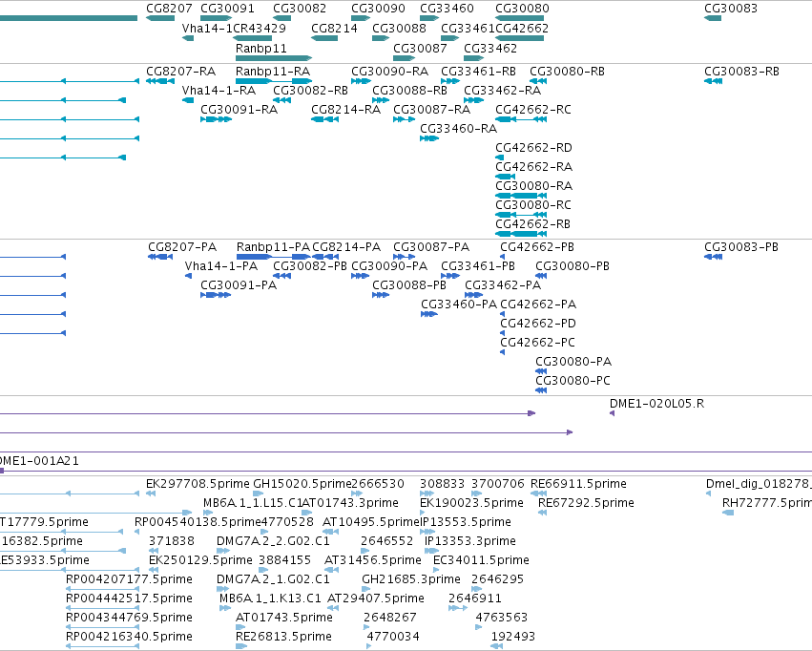Click the CG30082 gene label

click(x=300, y=9)
